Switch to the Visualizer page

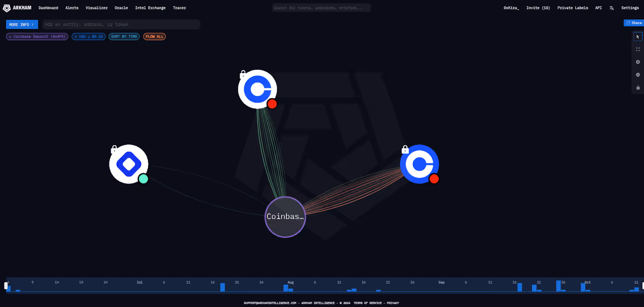click(x=97, y=8)
